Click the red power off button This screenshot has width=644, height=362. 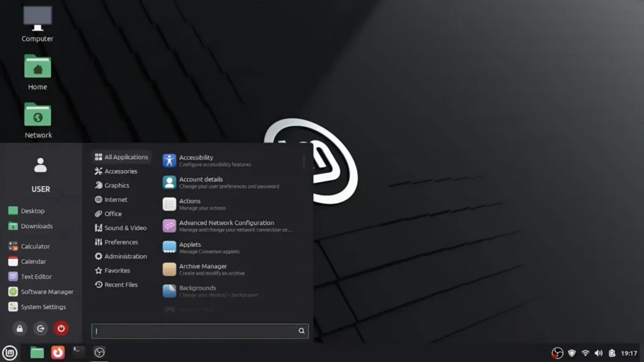click(x=61, y=328)
